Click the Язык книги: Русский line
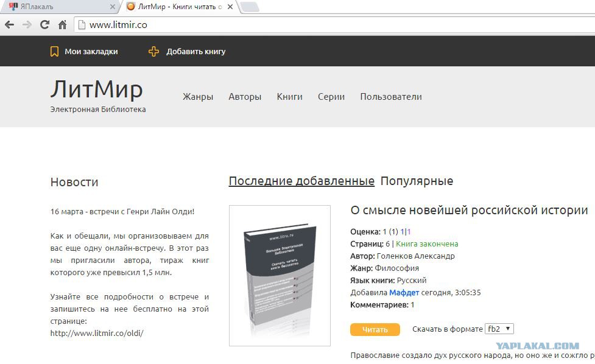Screen dimensions: 595x364 [388, 280]
